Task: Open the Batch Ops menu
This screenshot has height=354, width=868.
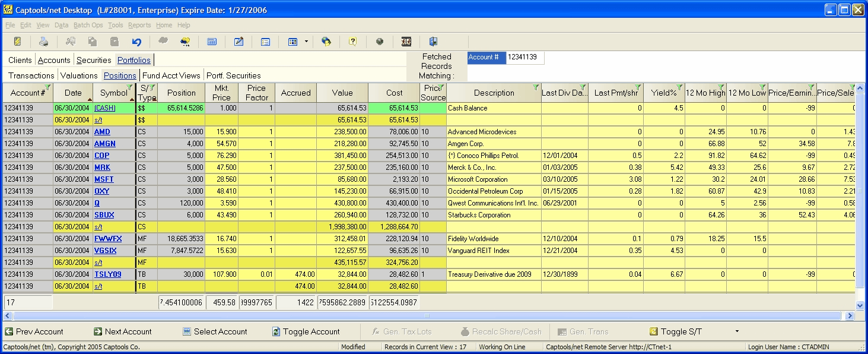Action: (88, 25)
